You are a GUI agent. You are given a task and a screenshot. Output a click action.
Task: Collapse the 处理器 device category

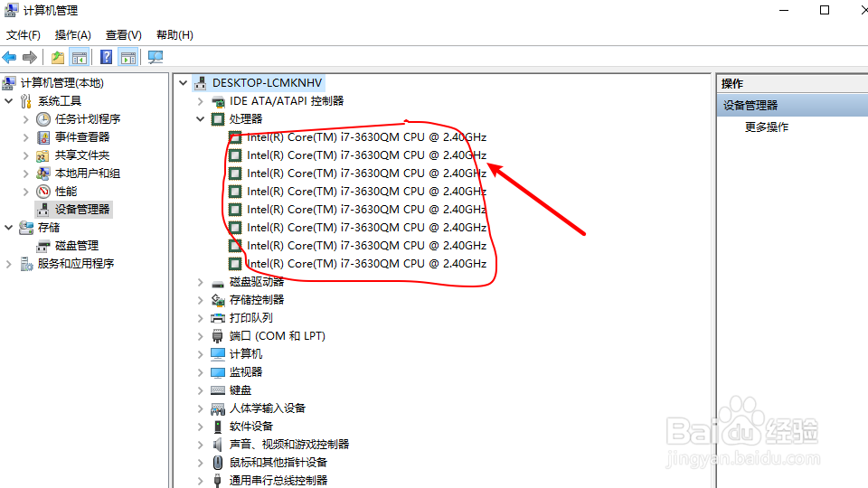click(201, 119)
